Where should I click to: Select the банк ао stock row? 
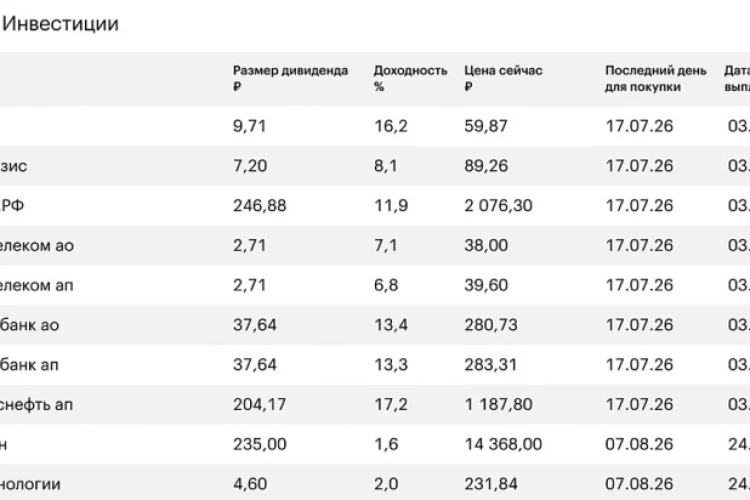click(375, 325)
